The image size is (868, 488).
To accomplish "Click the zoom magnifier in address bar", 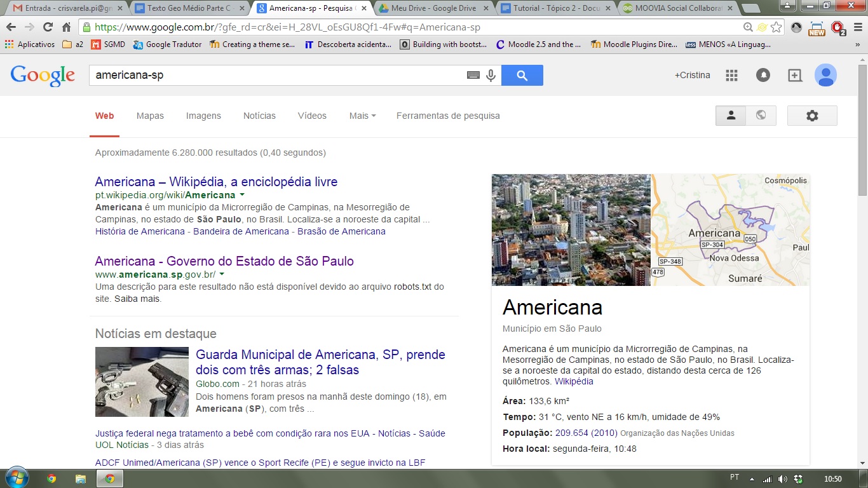I will click(749, 27).
